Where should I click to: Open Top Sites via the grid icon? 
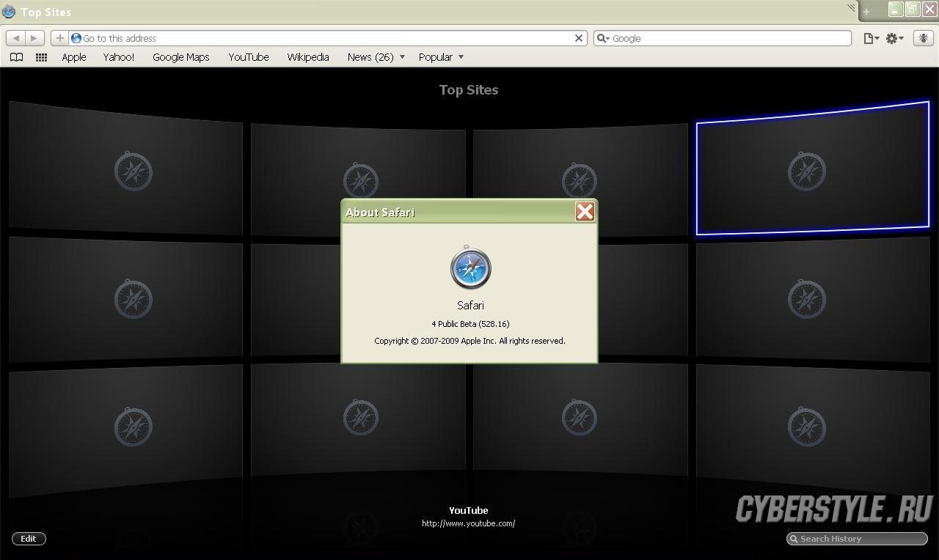pyautogui.click(x=41, y=57)
